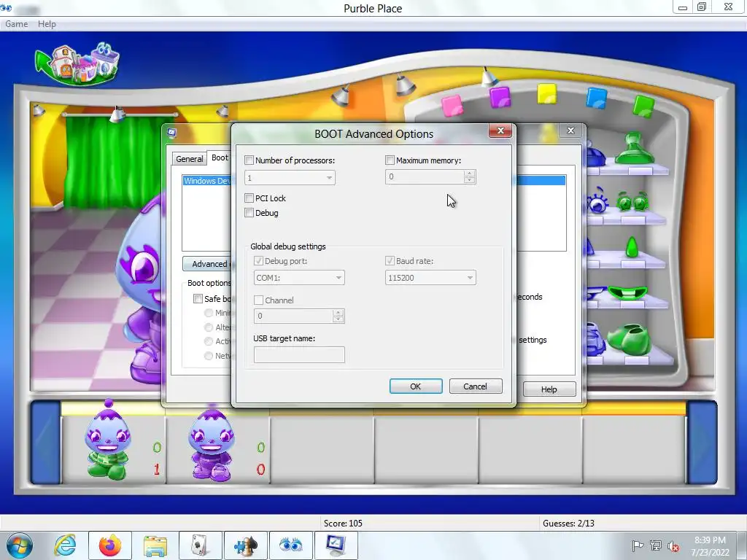The image size is (747, 560).
Task: Choose the green hat on top shelf
Action: [x=634, y=149]
